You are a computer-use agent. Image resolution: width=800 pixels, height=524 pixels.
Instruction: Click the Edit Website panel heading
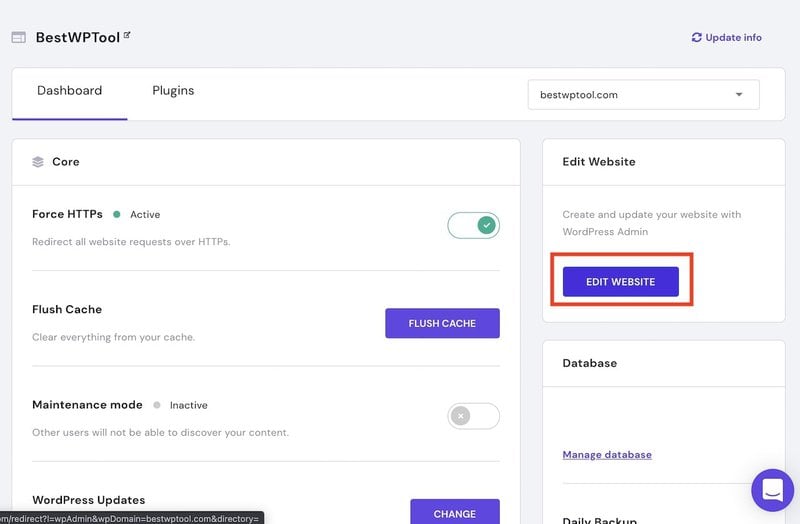[x=599, y=162]
